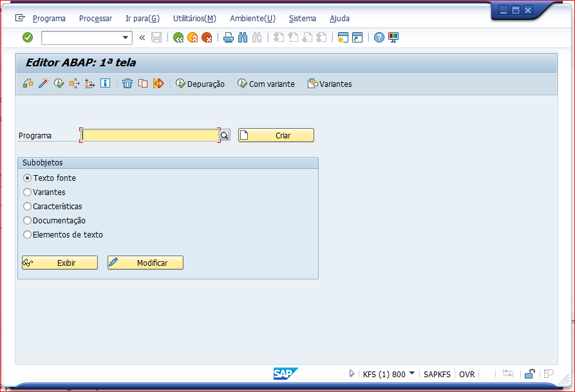Open the Ir para menu
Viewport: 575px width, 392px height.
(x=143, y=18)
